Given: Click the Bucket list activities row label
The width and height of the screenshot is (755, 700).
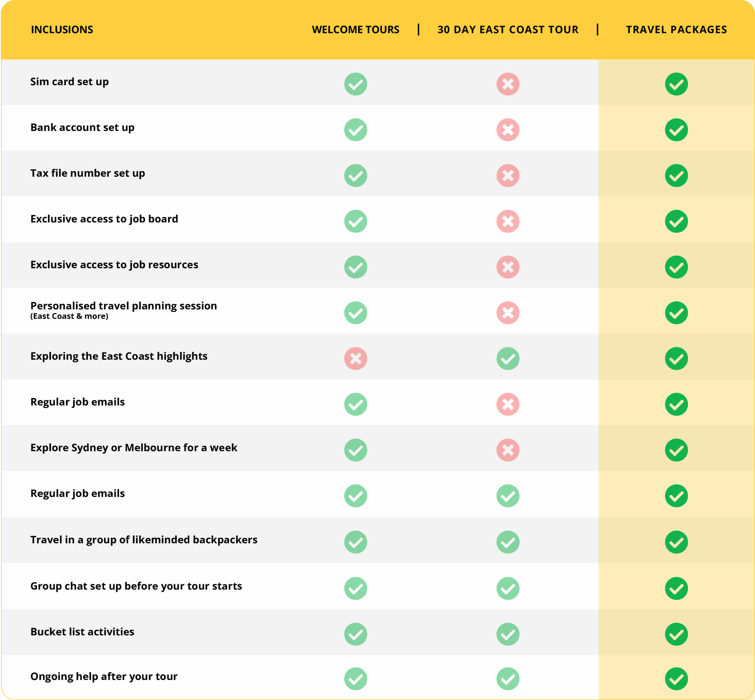Looking at the screenshot, I should coord(82,632).
